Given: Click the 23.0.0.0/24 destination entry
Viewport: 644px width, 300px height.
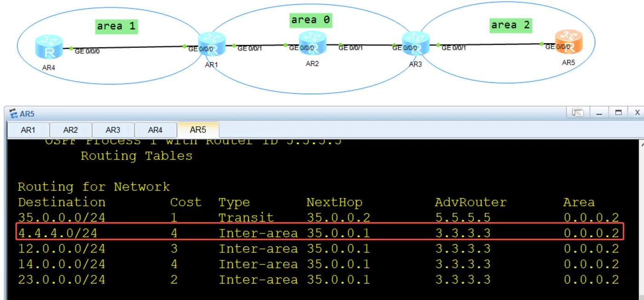Looking at the screenshot, I should [x=62, y=280].
